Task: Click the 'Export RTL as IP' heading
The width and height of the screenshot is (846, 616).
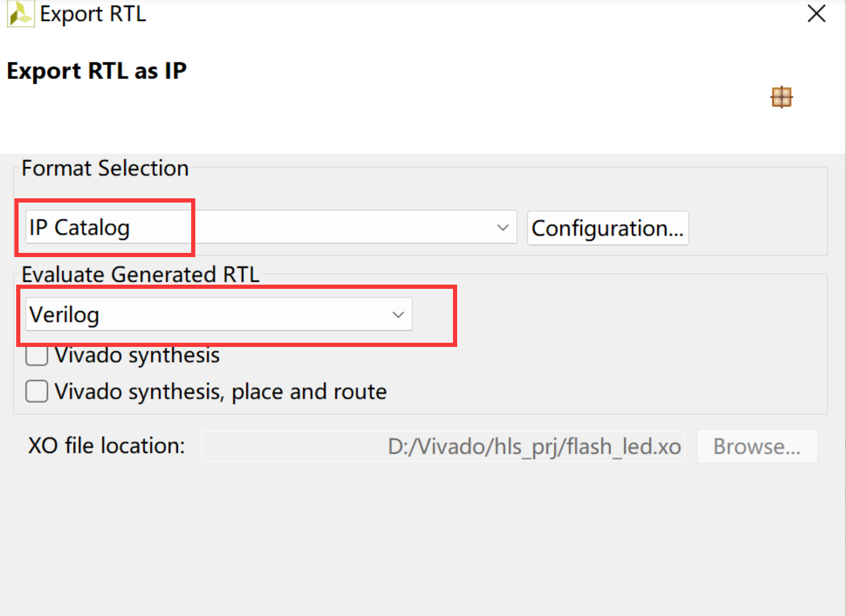Action: pyautogui.click(x=96, y=71)
